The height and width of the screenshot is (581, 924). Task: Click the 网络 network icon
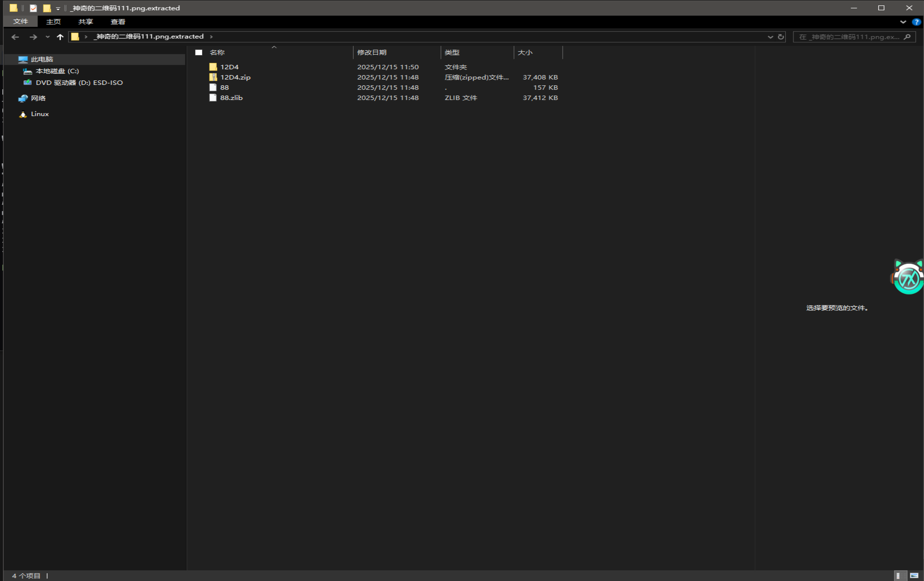click(23, 98)
